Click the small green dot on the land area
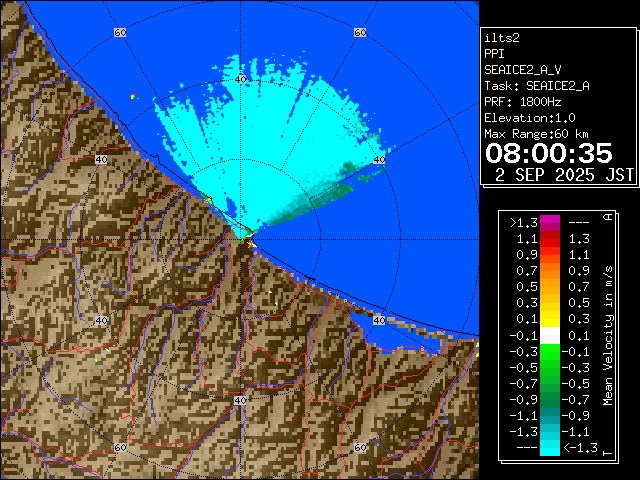Screen dimensions: 640x480 [96, 361]
